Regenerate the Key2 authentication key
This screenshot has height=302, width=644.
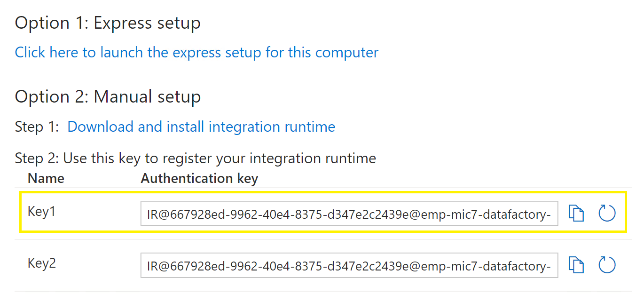(607, 264)
